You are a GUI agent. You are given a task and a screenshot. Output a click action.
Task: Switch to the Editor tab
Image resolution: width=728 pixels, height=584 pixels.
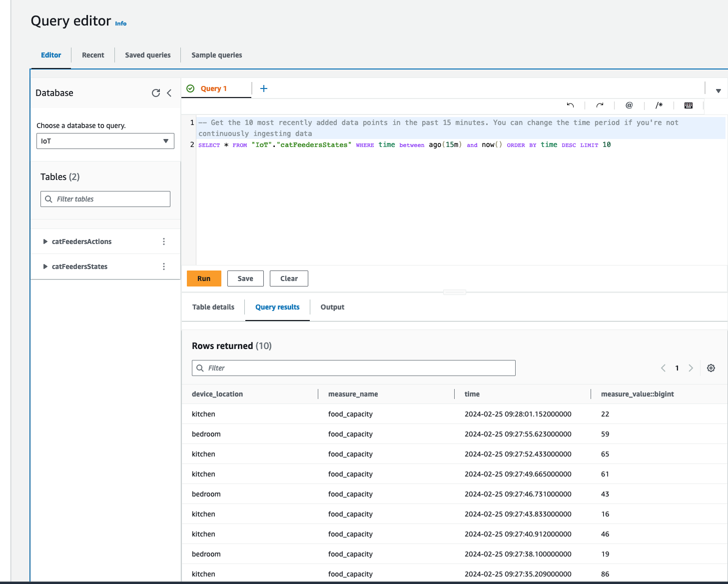tap(51, 55)
